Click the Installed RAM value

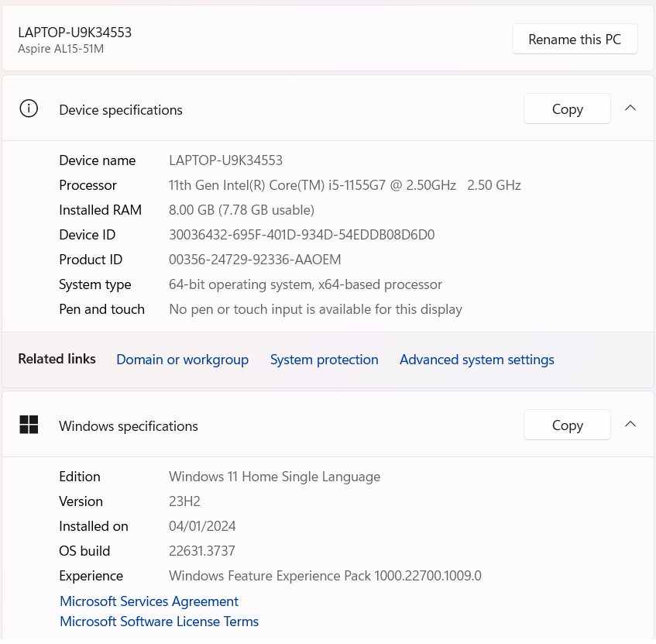click(x=241, y=210)
